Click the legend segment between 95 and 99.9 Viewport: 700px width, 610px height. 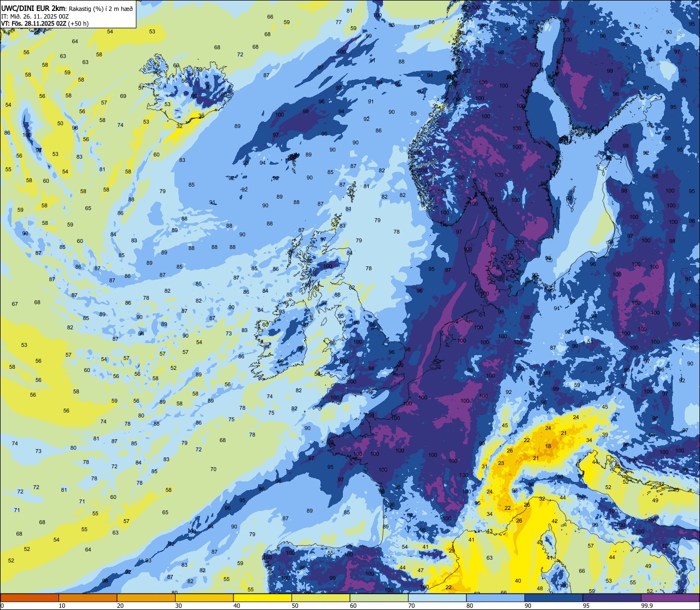(x=612, y=597)
